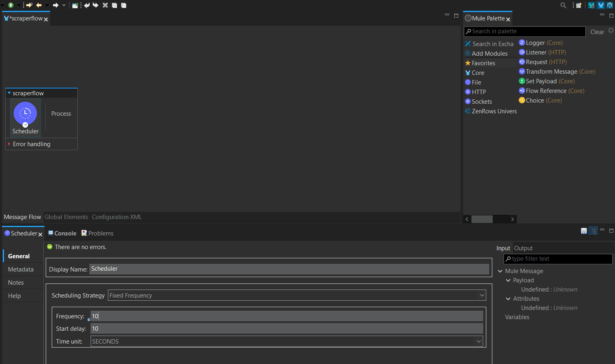Image resolution: width=615 pixels, height=364 pixels.
Task: Click the pin editor toolbar icon
Action: click(x=75, y=5)
